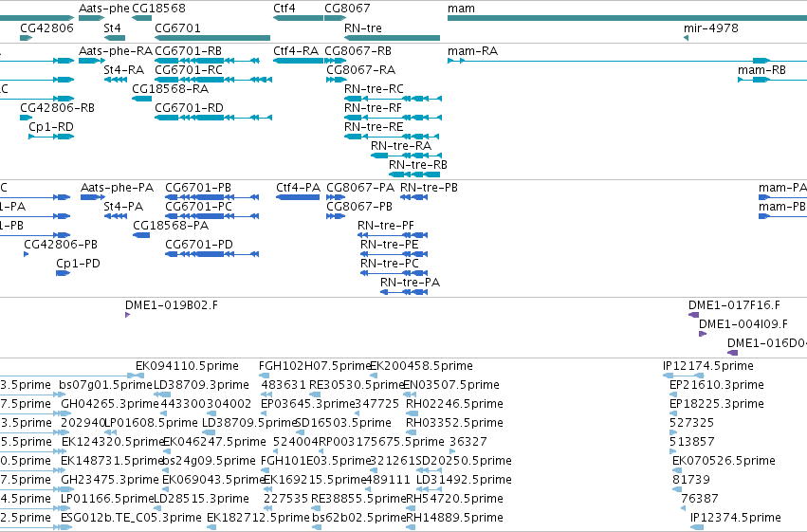Click protein Aats-phe-PA
This screenshot has height=532, width=807.
pyautogui.click(x=93, y=197)
